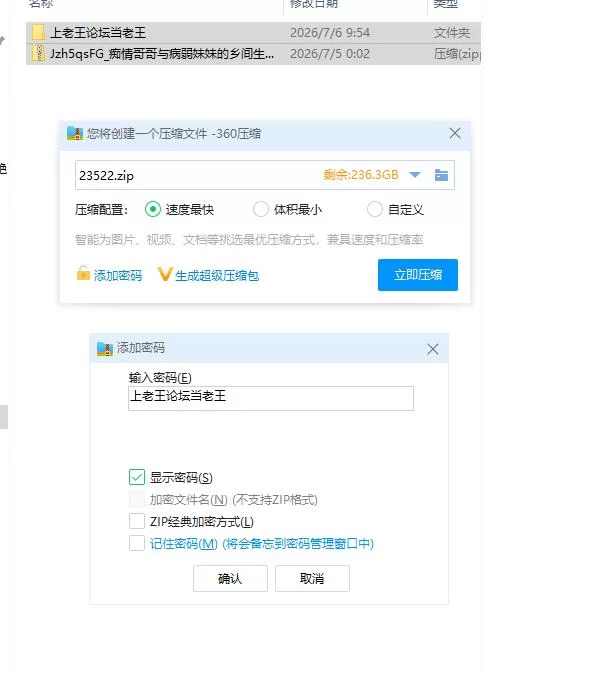Click the 立即压缩 button
This screenshot has height=674, width=598.
[x=418, y=275]
